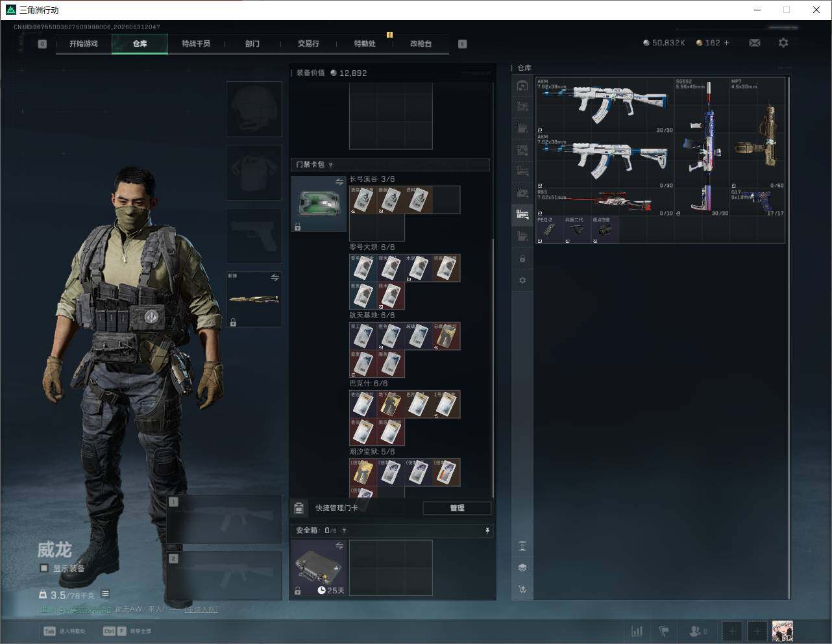Select the golden knife in melee slot

[x=254, y=299]
